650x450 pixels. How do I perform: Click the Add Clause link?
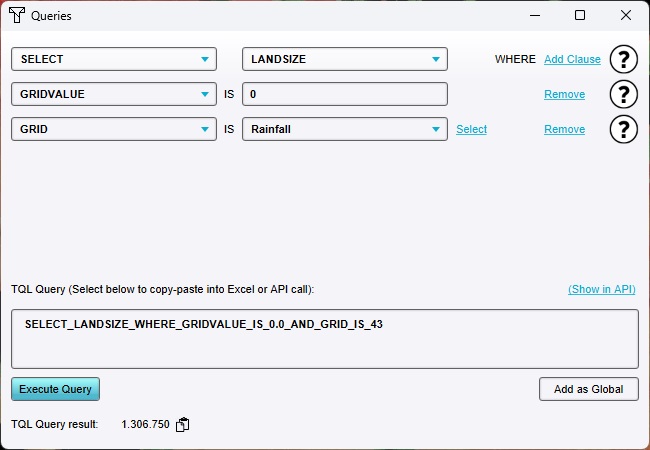tap(572, 59)
